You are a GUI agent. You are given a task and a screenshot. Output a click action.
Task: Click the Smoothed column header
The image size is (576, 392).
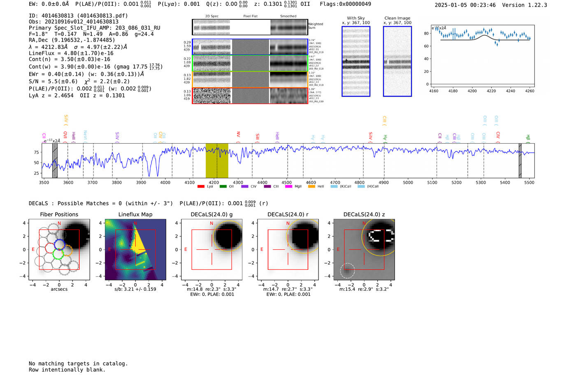[x=288, y=16]
